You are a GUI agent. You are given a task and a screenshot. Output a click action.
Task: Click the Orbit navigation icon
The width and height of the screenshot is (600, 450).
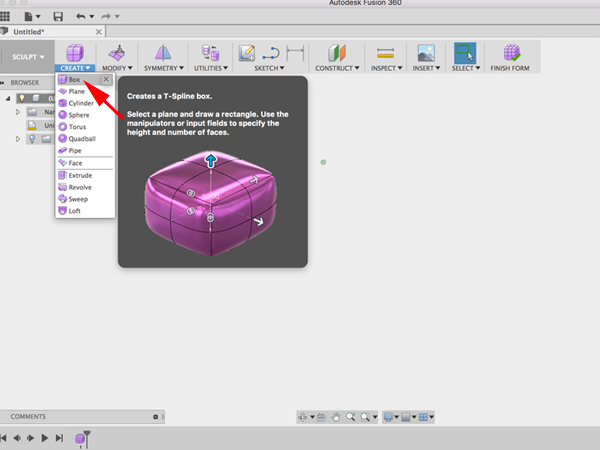pos(303,417)
